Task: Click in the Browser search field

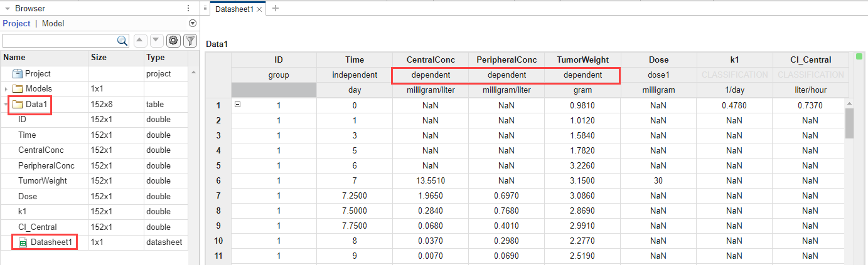Action: click(60, 41)
